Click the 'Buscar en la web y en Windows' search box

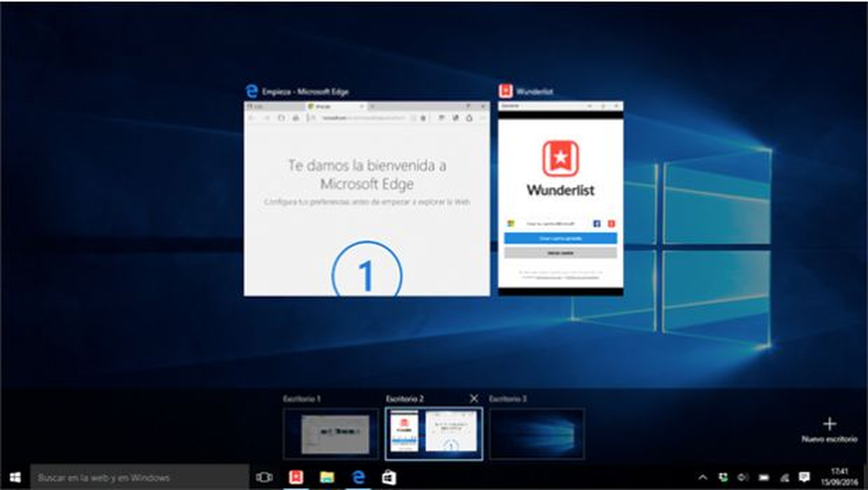(x=140, y=477)
